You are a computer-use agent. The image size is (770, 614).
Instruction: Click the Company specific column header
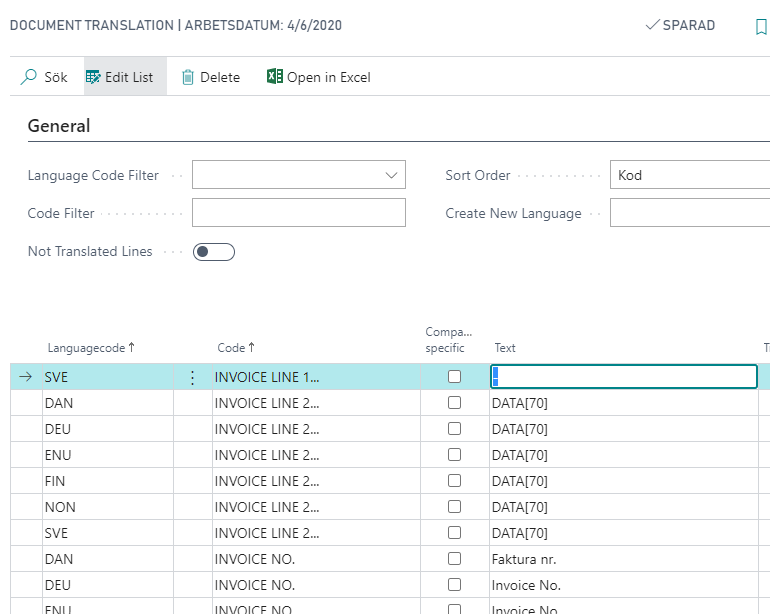(x=448, y=340)
